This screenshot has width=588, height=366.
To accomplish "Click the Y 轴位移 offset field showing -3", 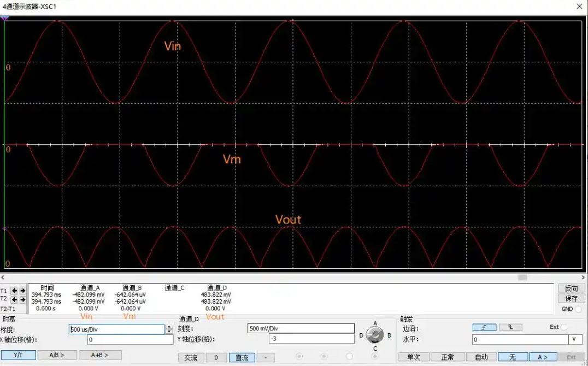I will pyautogui.click(x=311, y=339).
